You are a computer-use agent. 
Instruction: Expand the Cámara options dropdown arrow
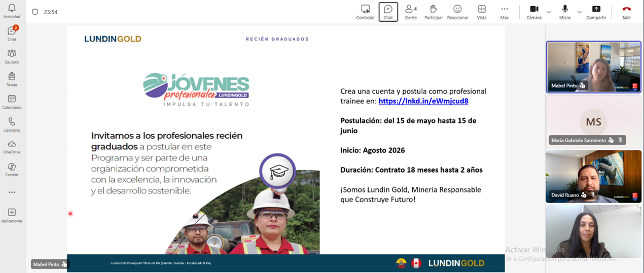coord(549,12)
